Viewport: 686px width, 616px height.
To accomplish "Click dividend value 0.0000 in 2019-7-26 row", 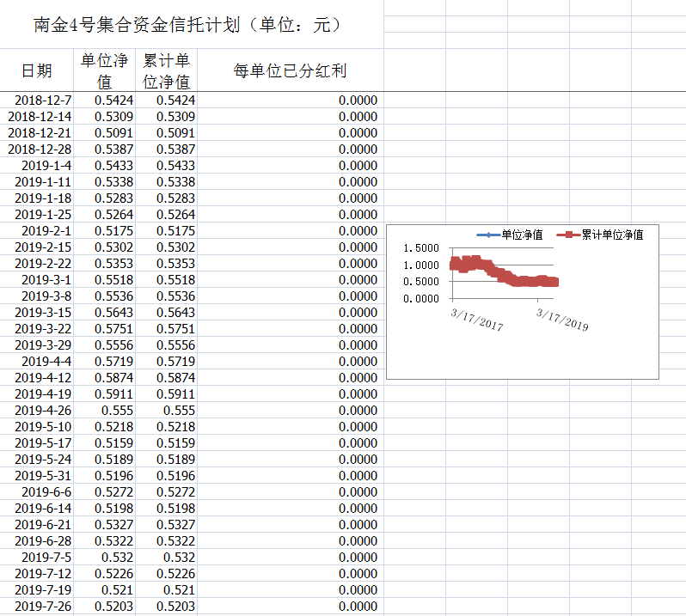I will tap(290, 607).
